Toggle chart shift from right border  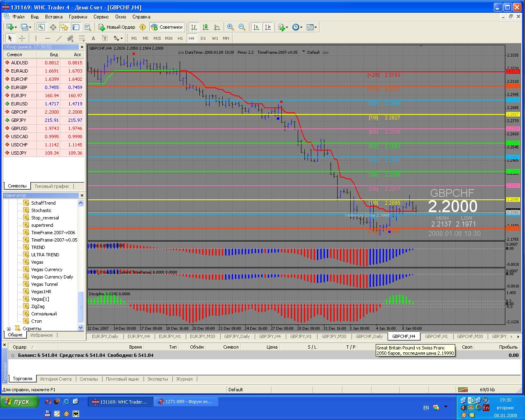(268, 27)
